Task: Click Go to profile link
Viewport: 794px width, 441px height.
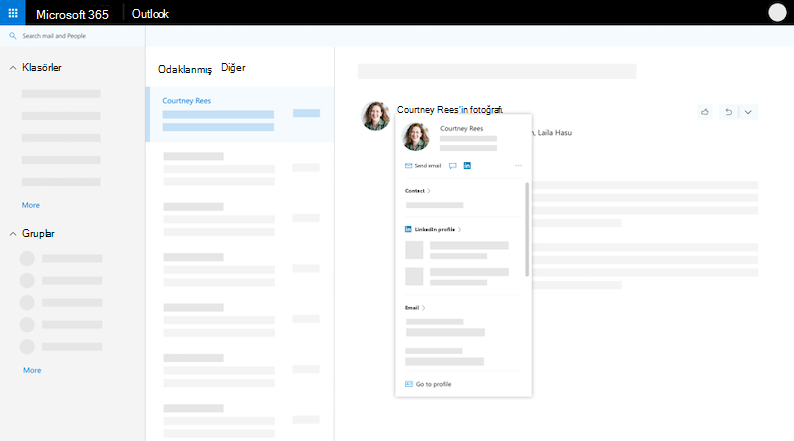Action: coord(428,384)
